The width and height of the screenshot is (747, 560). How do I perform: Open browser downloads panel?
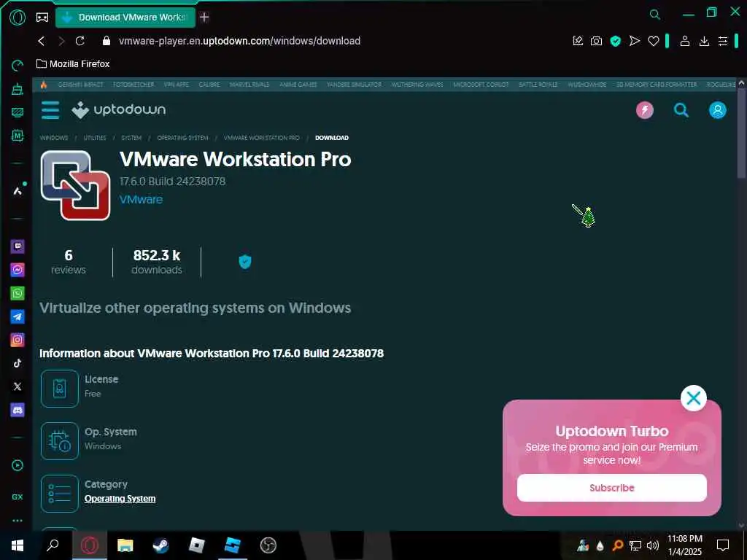pos(704,41)
